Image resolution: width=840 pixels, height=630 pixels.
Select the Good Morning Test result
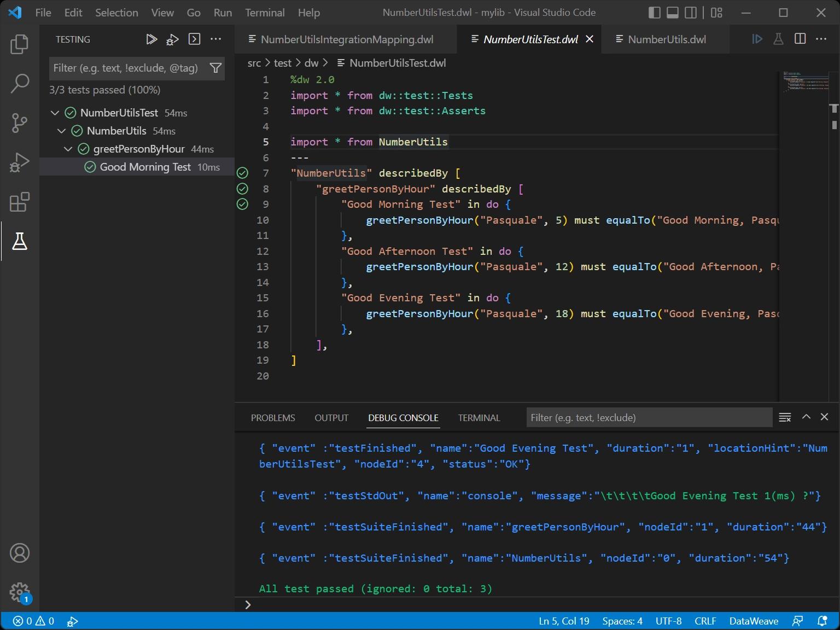tap(145, 167)
